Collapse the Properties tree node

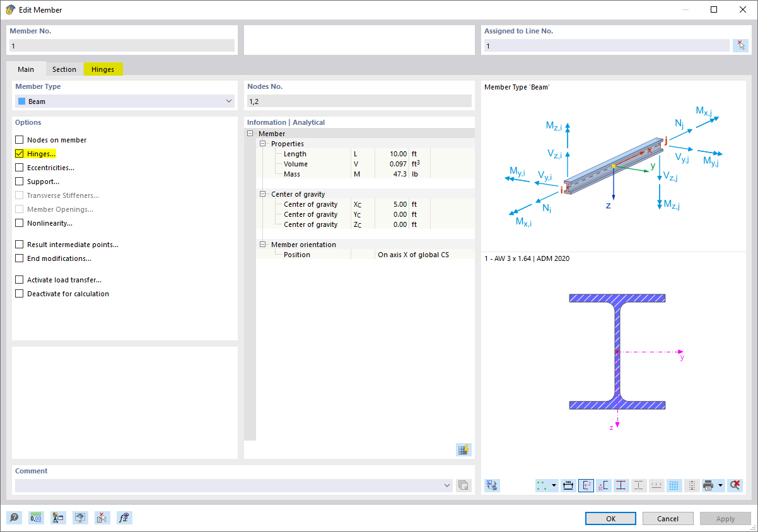264,143
